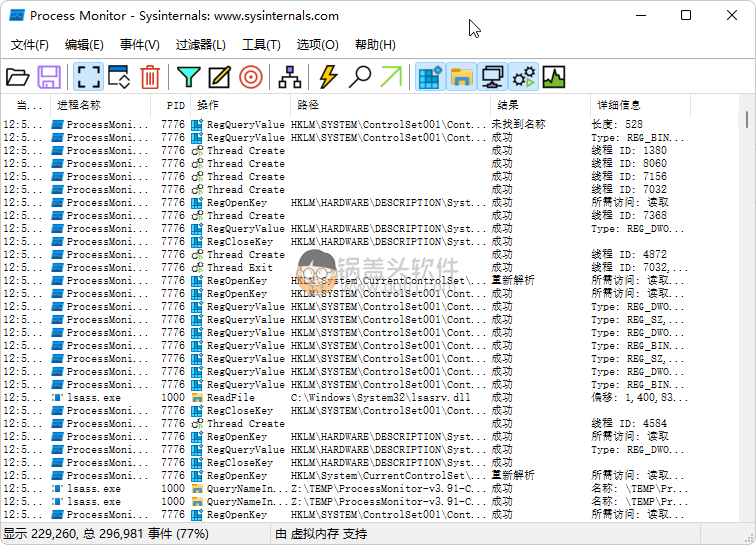Screen dimensions: 756x545
Task: Click path C:\Windows\System32\lsasrv.dll
Action: click(380, 398)
